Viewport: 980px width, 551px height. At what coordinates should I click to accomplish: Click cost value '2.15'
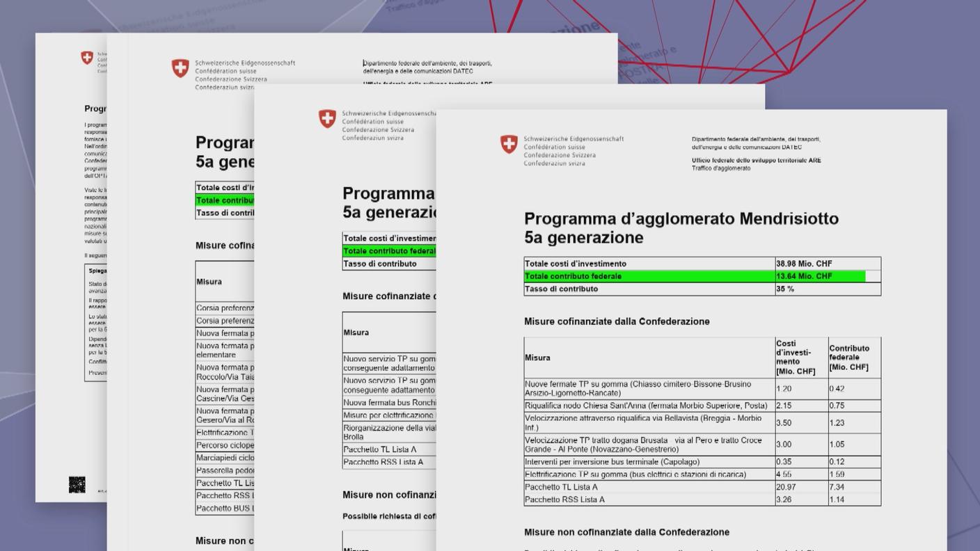[x=784, y=406]
